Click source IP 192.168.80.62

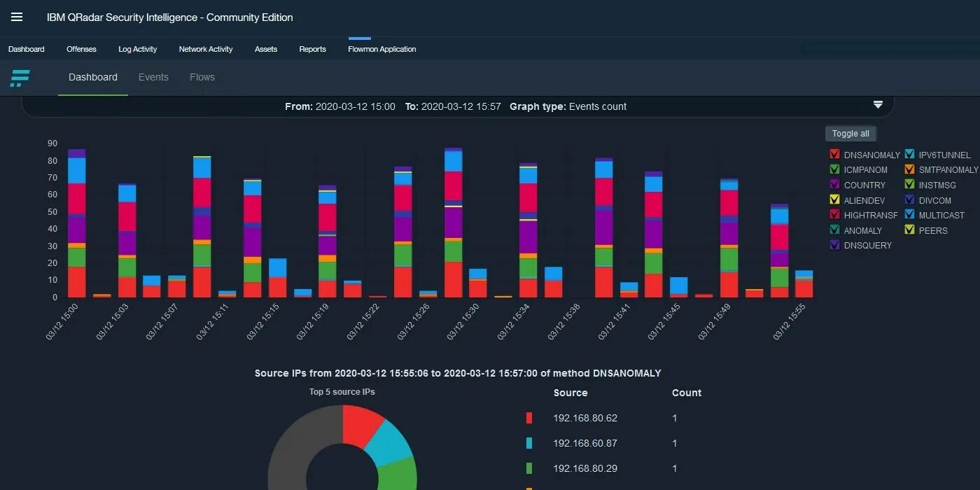pyautogui.click(x=585, y=418)
